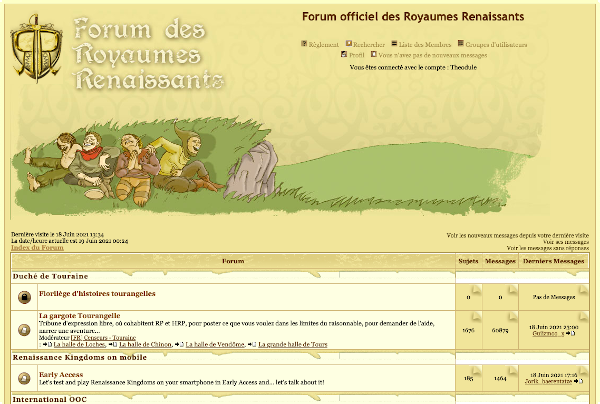Click the Profil icon
Screen dimensions: 600x404
[x=344, y=54]
